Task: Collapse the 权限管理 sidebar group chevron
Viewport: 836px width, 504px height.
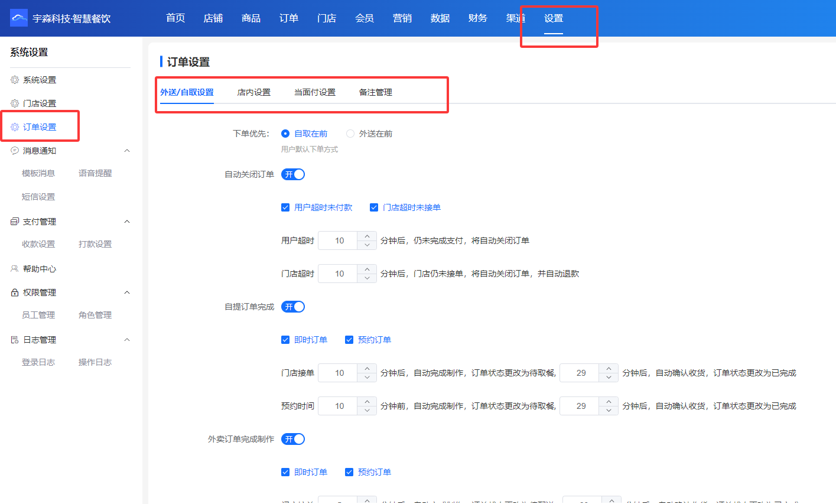Action: [127, 292]
